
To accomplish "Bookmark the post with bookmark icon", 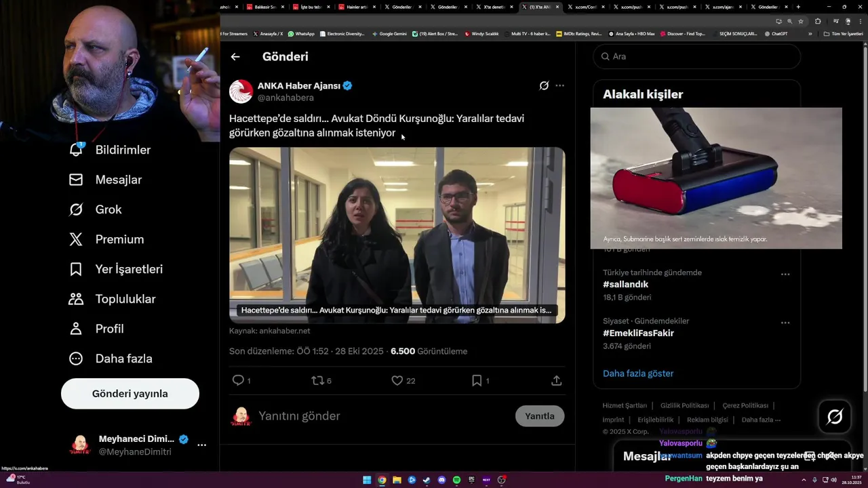I will pos(477,381).
